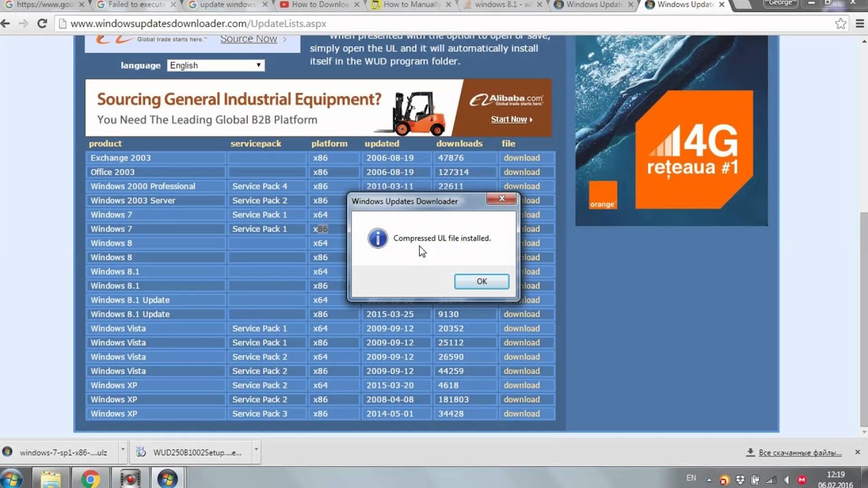868x488 pixels.
Task: Open Chrome from the taskbar
Action: click(x=90, y=479)
